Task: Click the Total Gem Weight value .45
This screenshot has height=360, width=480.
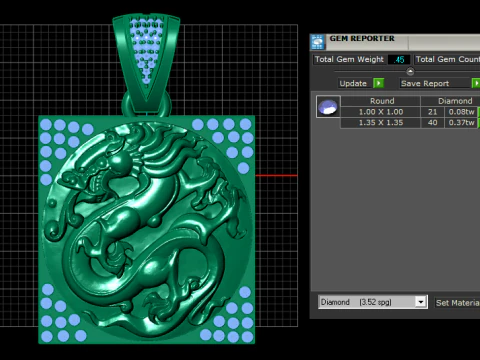Action: pos(399,60)
